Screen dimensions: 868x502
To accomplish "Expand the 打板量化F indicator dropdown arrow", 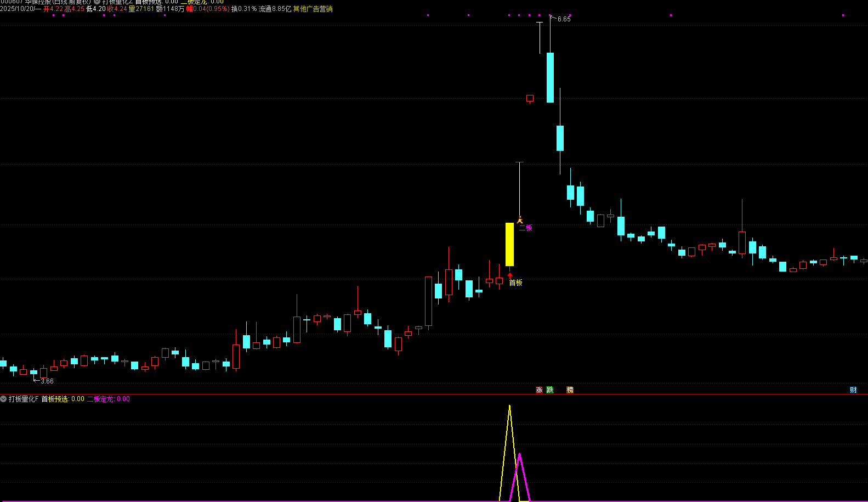I will tap(3, 399).
